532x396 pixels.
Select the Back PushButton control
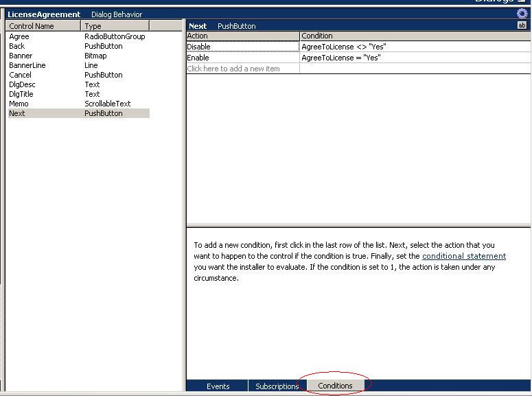tap(17, 46)
